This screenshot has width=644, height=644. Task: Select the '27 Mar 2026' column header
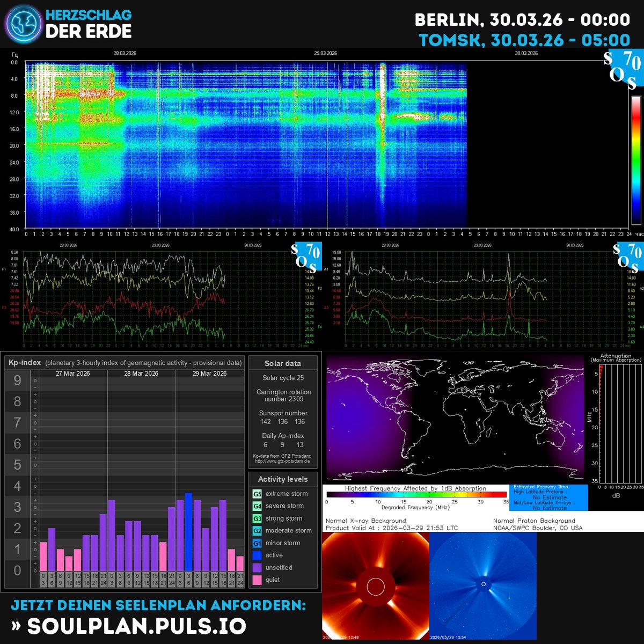(x=73, y=374)
